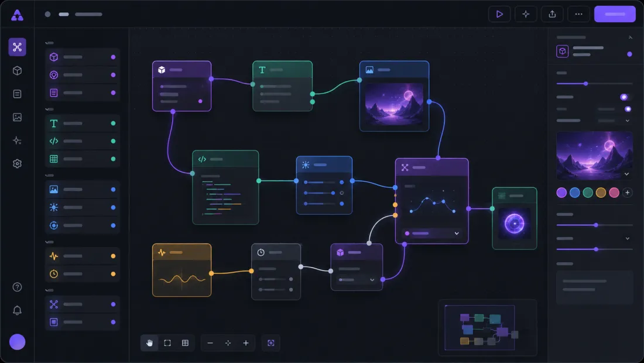Click the minimap overview in canvas corner
The height and width of the screenshot is (363, 644).
click(x=488, y=327)
